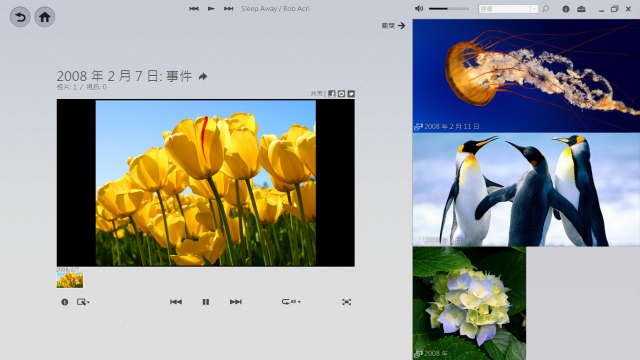The image size is (640, 360).
Task: Close the side panel with arrow link
Action: coord(393,26)
